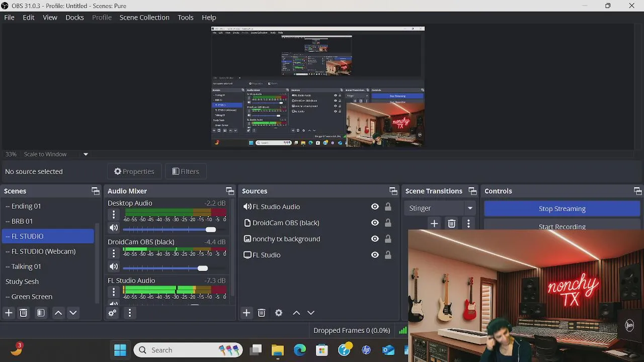This screenshot has height=362, width=644.
Task: Lock the FL Studio Audio source
Action: pyautogui.click(x=388, y=207)
